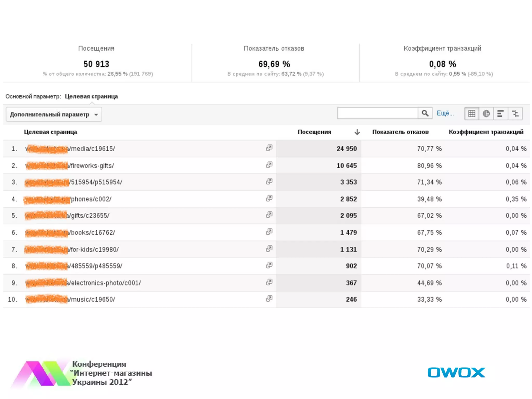
Task: Open /fireworks-gifts/ page external link icon
Action: 269,165
